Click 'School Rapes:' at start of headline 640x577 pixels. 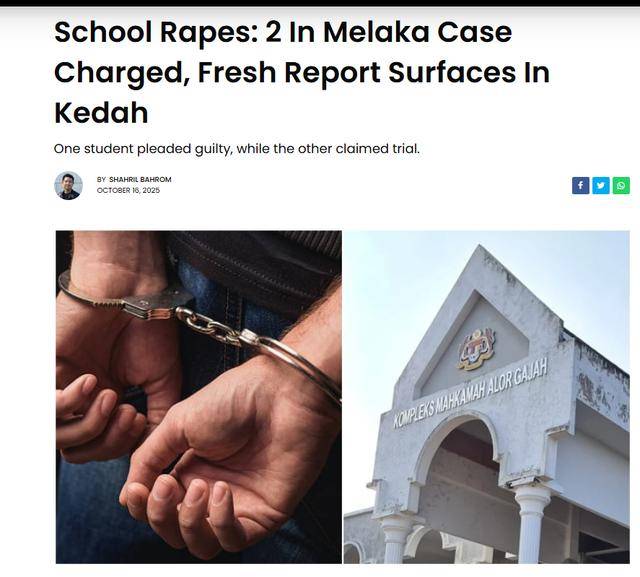(x=157, y=32)
